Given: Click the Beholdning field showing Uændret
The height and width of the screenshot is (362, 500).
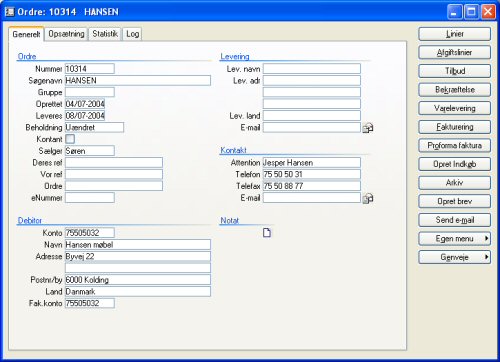Looking at the screenshot, I should (x=94, y=127).
